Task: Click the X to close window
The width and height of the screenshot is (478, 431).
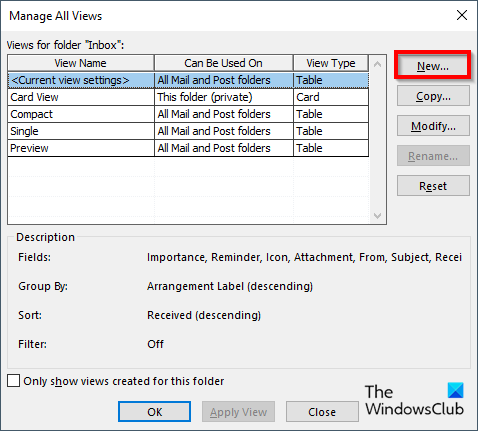Action: 462,15
